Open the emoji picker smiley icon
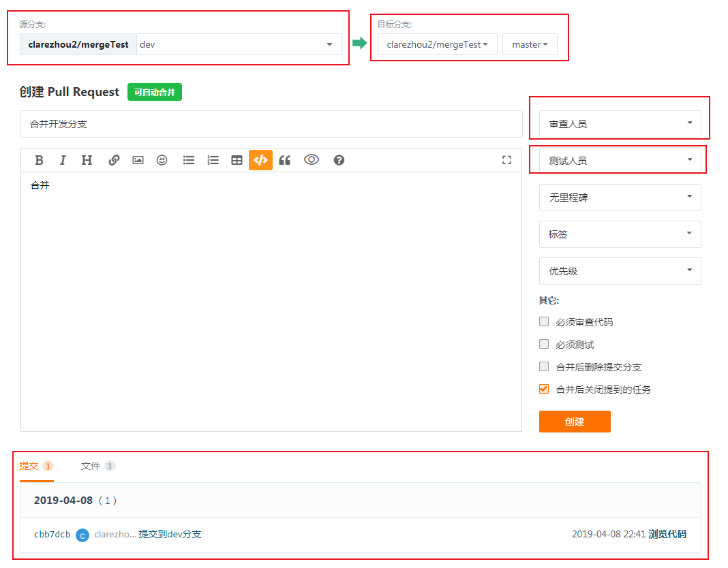This screenshot has height=568, width=728. click(162, 160)
